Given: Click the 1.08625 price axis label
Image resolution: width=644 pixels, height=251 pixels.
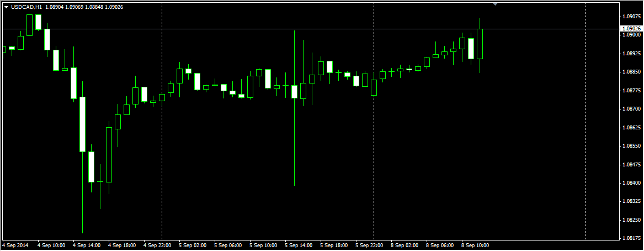Looking at the screenshot, I should [x=631, y=128].
